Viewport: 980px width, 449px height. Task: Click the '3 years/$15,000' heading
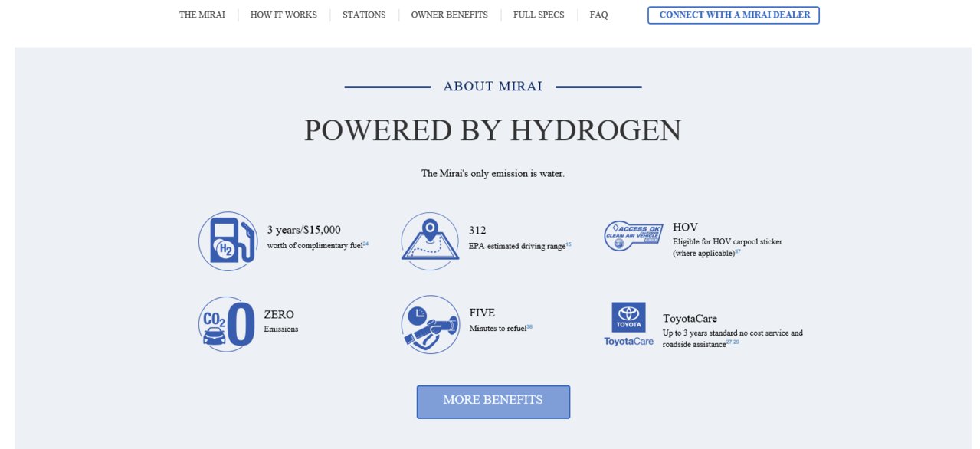point(304,230)
